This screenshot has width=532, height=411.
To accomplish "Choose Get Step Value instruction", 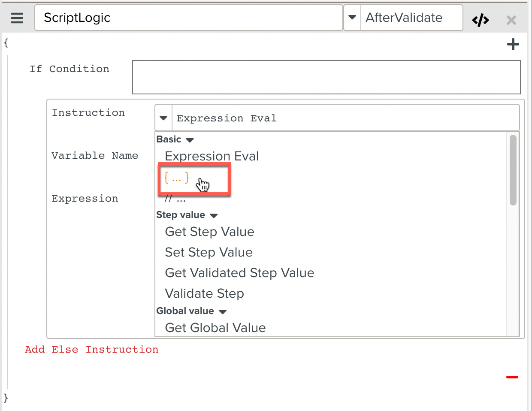I will pyautogui.click(x=209, y=232).
